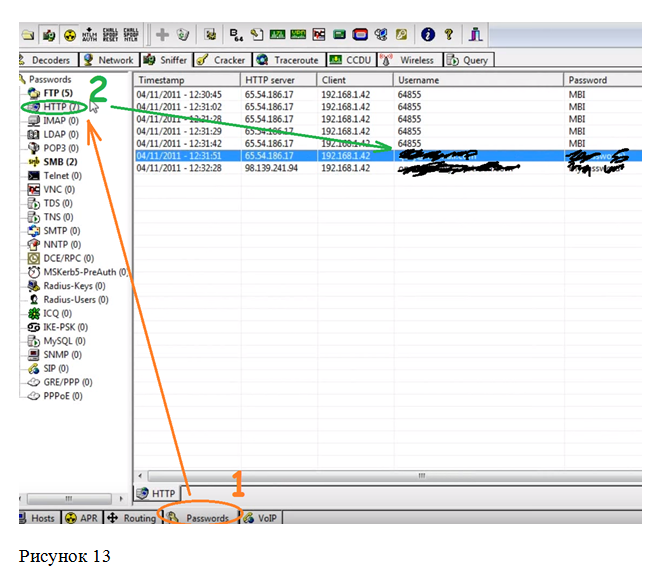Image resolution: width=671 pixels, height=577 pixels.
Task: Click the Exit door toolbar icon
Action: pos(475,35)
